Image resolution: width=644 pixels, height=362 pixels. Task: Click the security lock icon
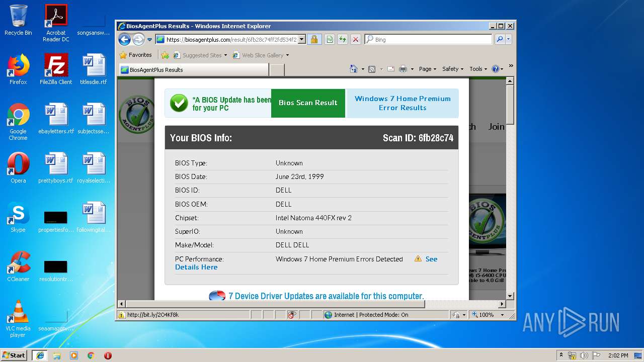point(314,39)
